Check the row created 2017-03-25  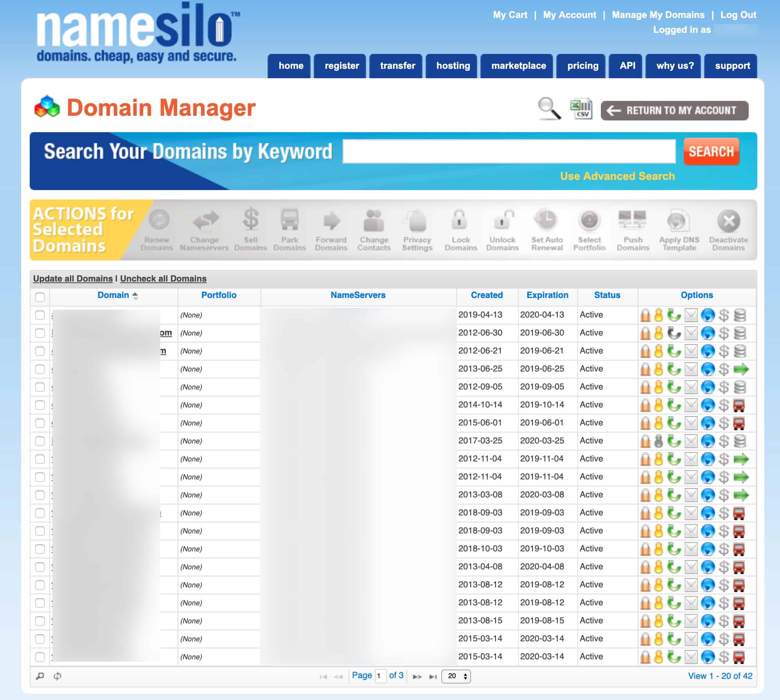[x=40, y=441]
